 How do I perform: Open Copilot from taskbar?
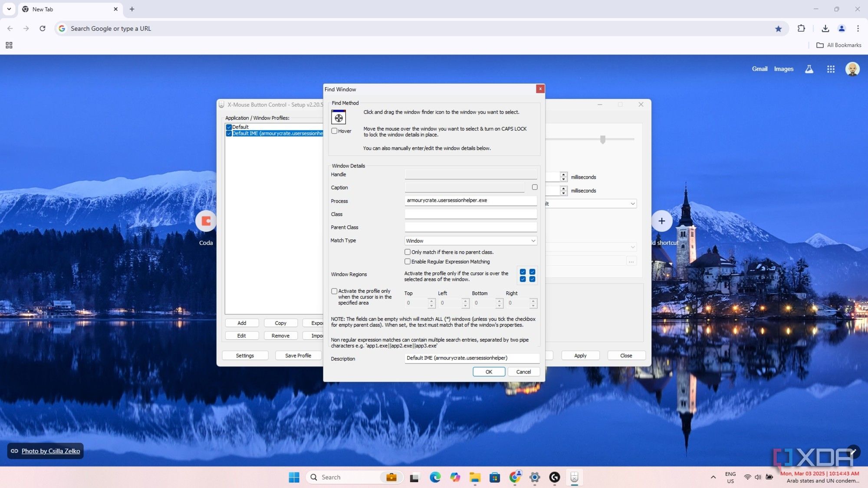point(455,477)
